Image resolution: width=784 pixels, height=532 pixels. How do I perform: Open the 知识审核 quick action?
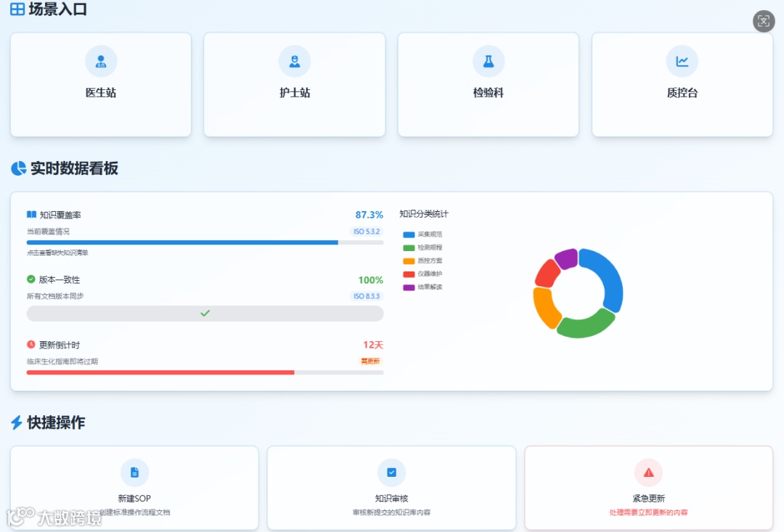(391, 488)
